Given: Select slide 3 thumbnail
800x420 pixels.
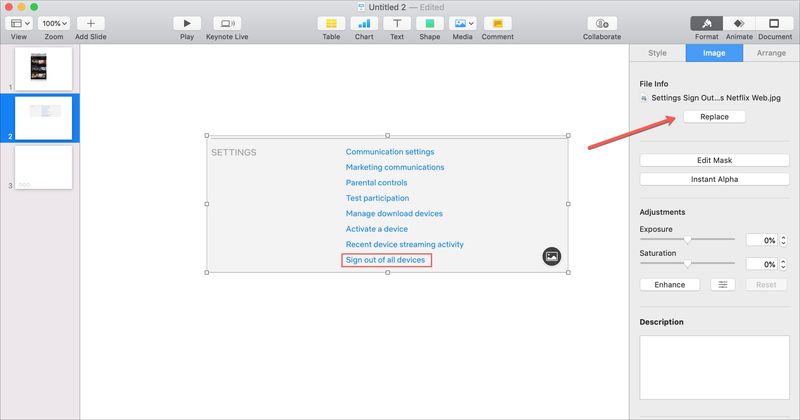Looking at the screenshot, I should (x=43, y=167).
